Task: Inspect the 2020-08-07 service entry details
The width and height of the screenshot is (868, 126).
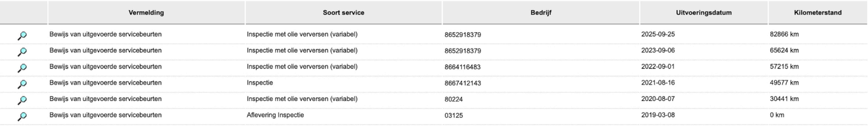Action: click(x=22, y=100)
